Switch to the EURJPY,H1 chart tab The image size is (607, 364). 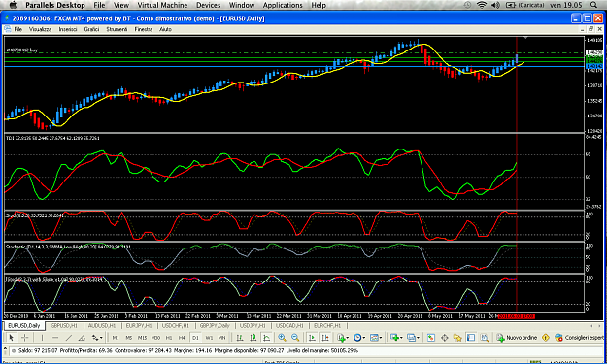coord(139,326)
